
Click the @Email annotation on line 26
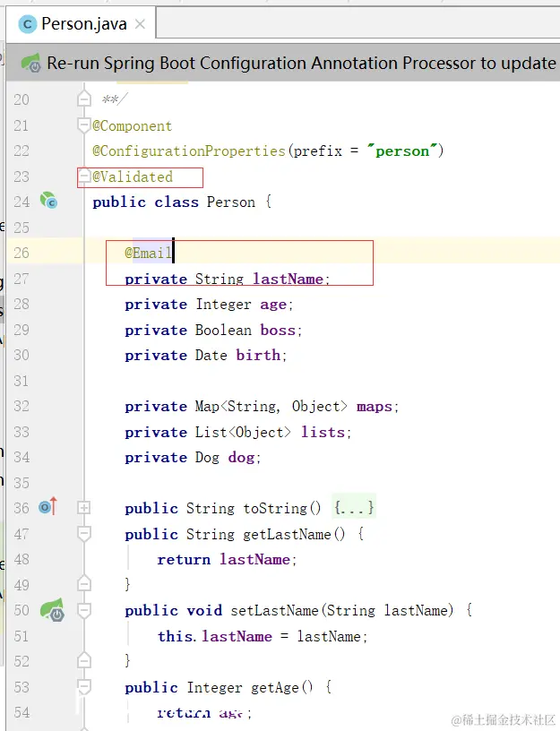click(148, 253)
